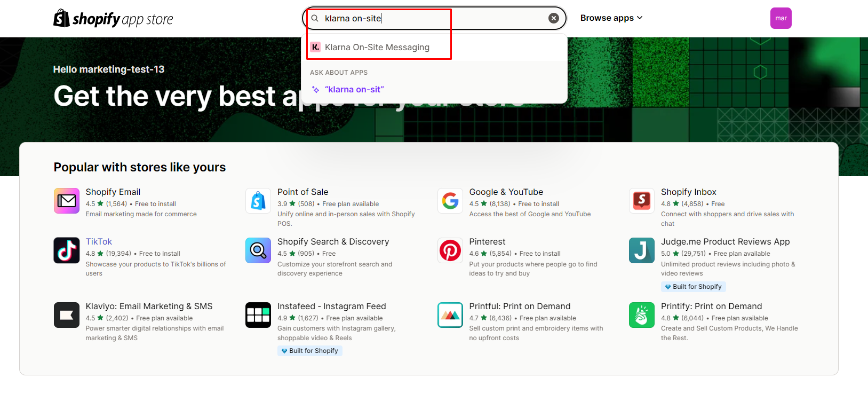Viewport: 868px width, 393px height.
Task: Open Judge.me Product Reviews App link
Action: click(726, 242)
